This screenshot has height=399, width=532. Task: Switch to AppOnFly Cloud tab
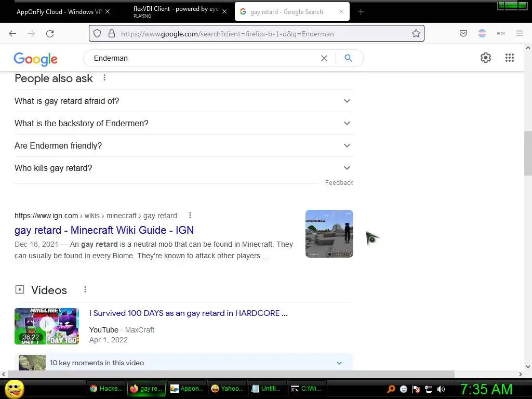pyautogui.click(x=59, y=12)
